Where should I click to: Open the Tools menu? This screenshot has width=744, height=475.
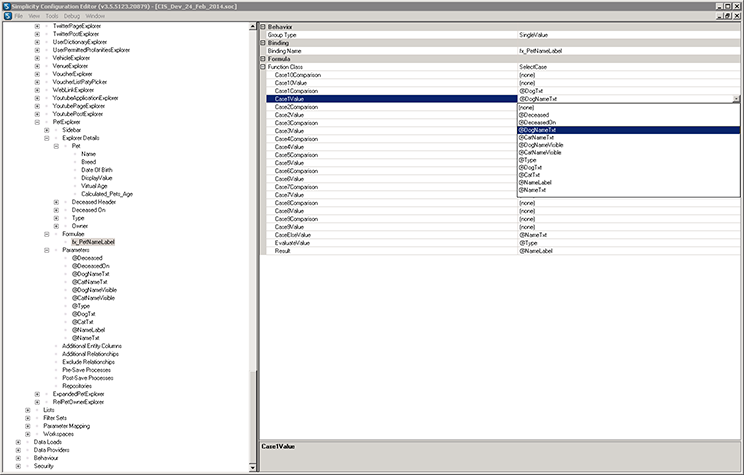click(52, 16)
